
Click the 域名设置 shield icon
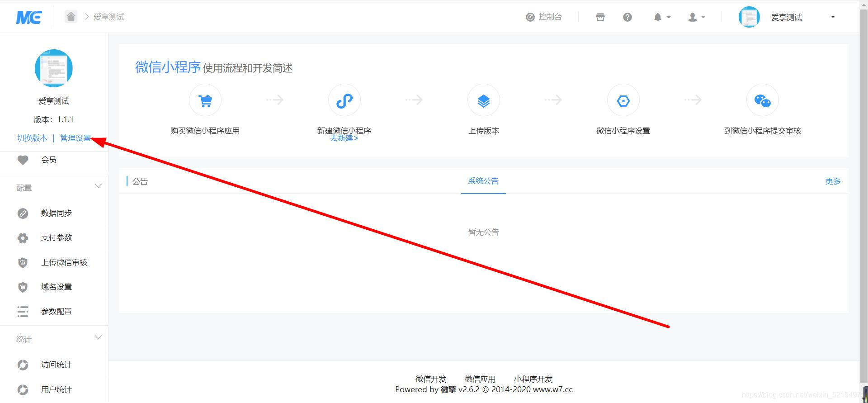point(23,287)
